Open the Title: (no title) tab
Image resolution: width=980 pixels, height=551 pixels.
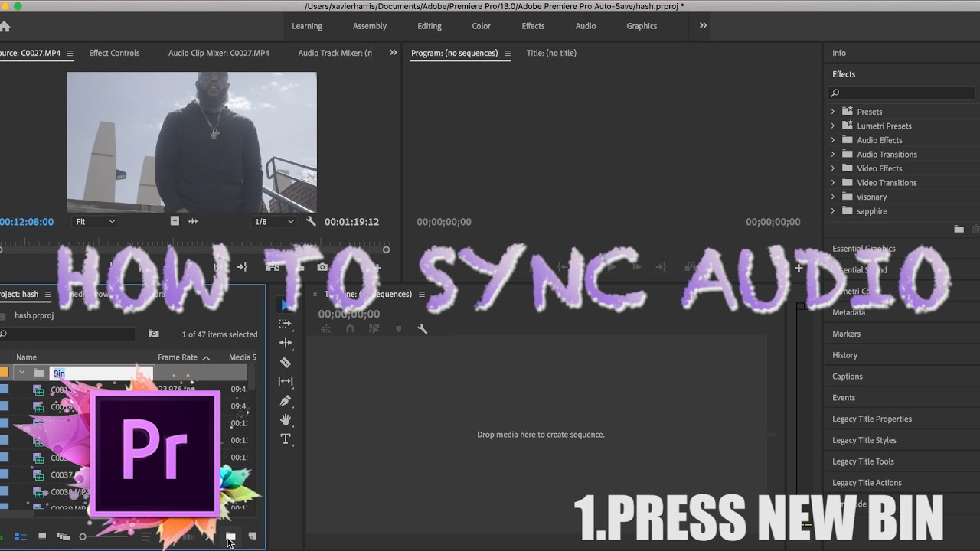click(x=551, y=53)
